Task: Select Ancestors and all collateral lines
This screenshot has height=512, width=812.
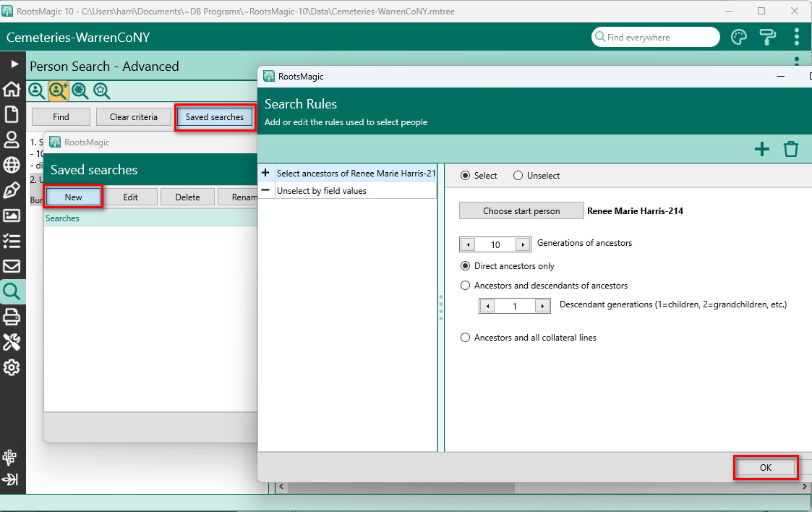Action: (529, 338)
